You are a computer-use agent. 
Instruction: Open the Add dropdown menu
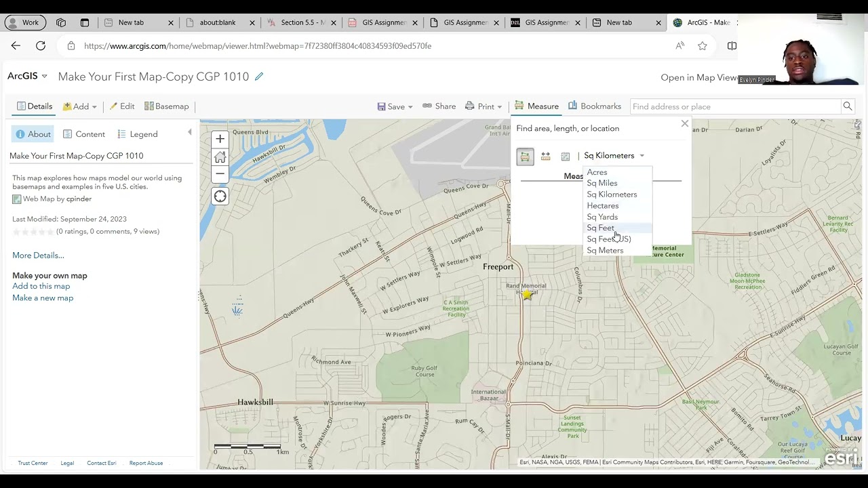pos(80,106)
